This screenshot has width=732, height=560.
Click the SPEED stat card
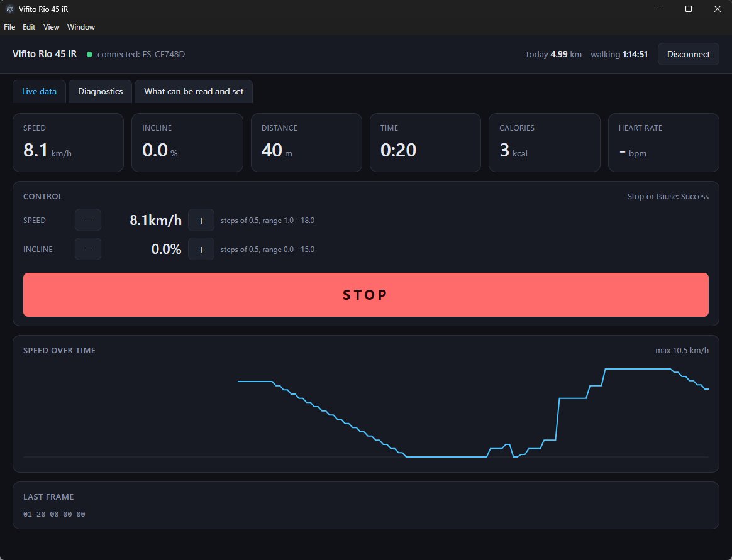(68, 143)
